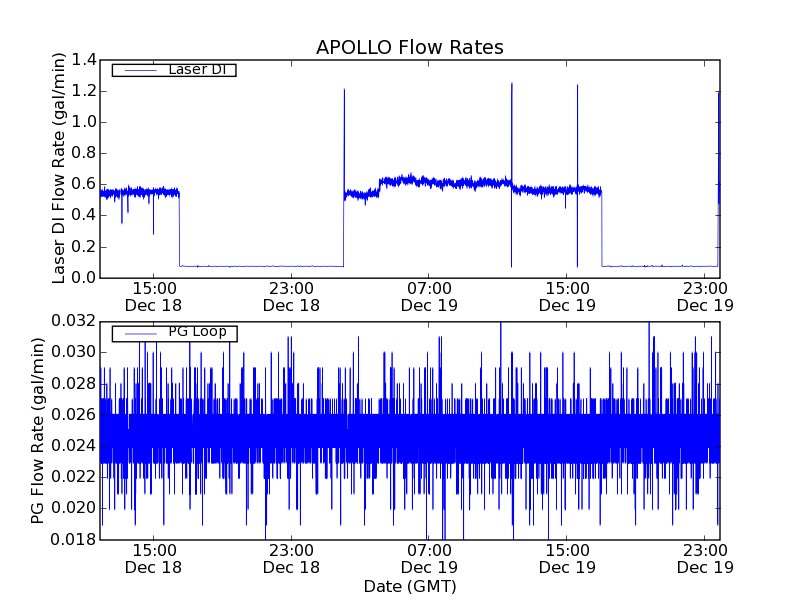Image resolution: width=800 pixels, height=600 pixels.
Task: Click the 0.018 y-axis tick label
Action: (76, 539)
